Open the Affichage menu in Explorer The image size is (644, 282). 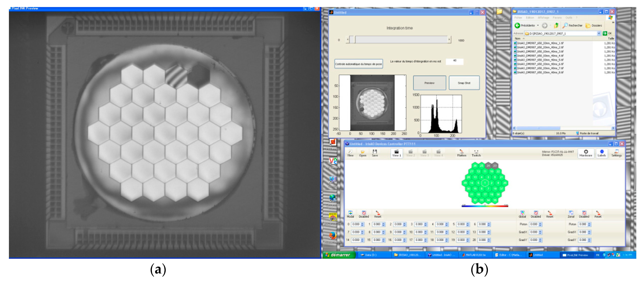pyautogui.click(x=543, y=18)
